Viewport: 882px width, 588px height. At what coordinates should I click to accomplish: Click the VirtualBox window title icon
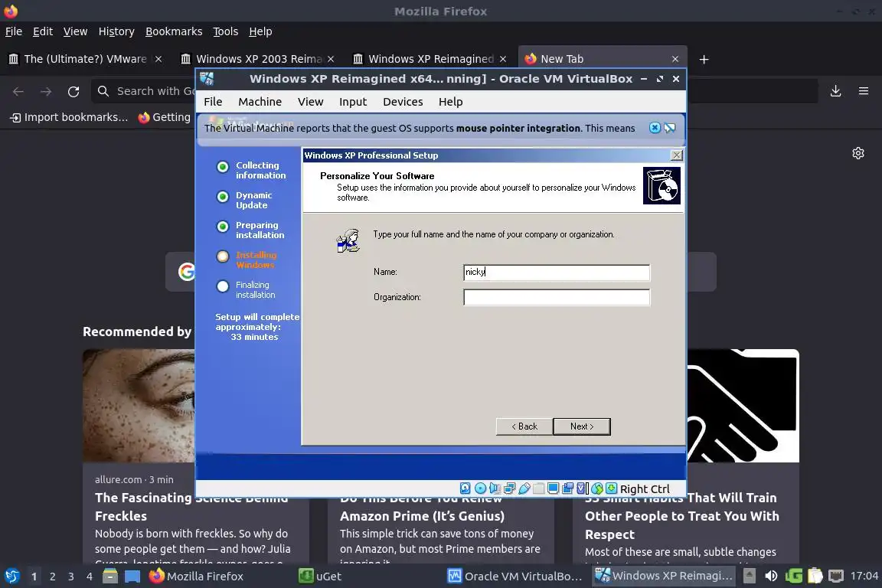coord(207,79)
